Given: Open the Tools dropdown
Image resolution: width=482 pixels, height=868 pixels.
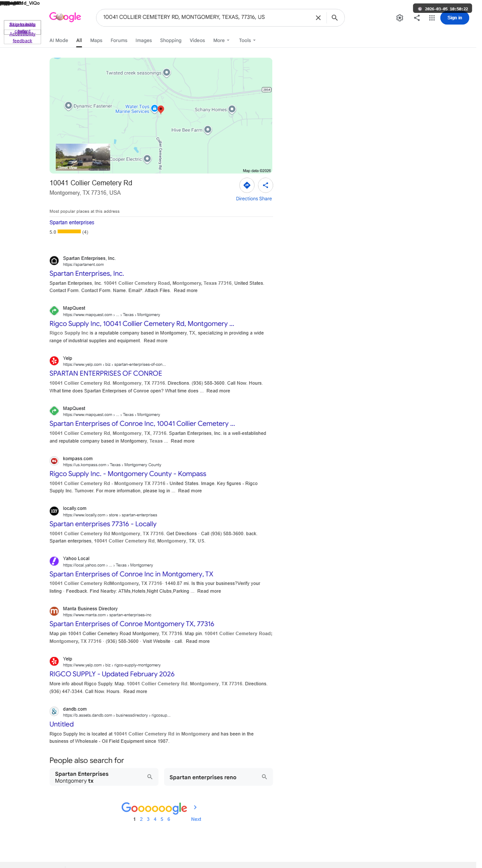Looking at the screenshot, I should pyautogui.click(x=247, y=40).
